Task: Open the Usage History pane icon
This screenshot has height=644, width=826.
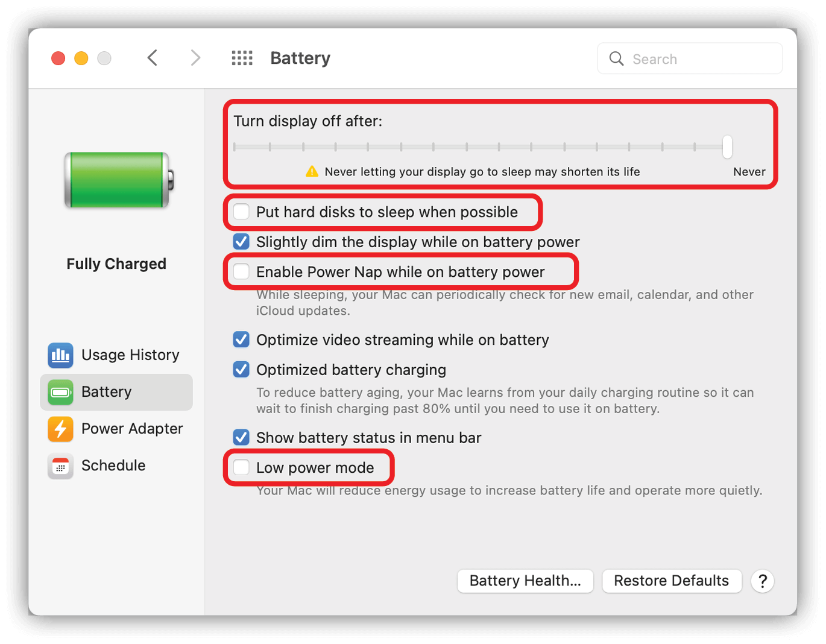Action: coord(60,355)
